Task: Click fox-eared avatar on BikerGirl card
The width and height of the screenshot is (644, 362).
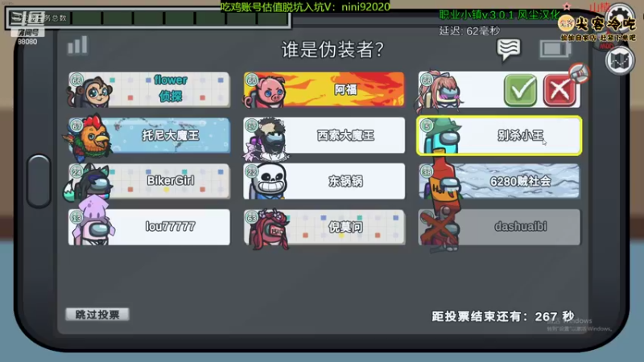Action: point(89,183)
